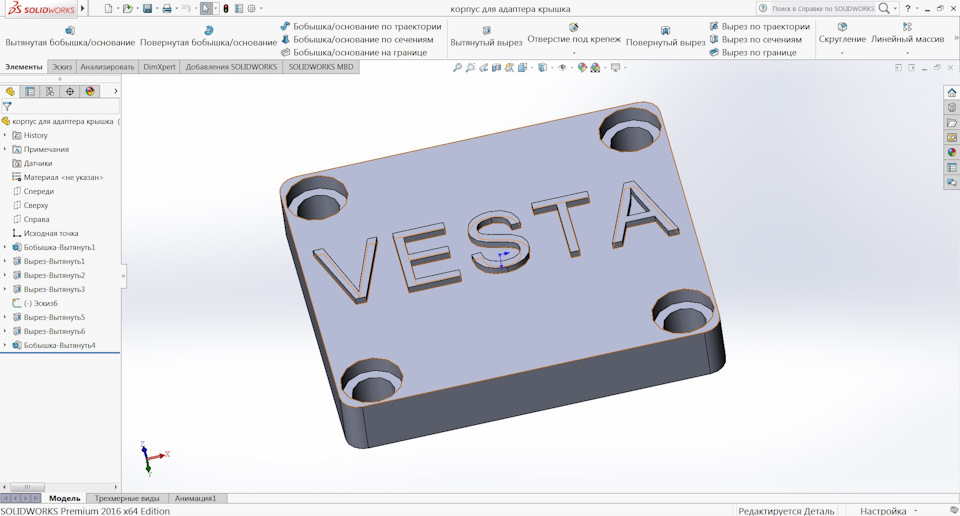Create a new document
Screen dimensions: 960x516
point(108,9)
